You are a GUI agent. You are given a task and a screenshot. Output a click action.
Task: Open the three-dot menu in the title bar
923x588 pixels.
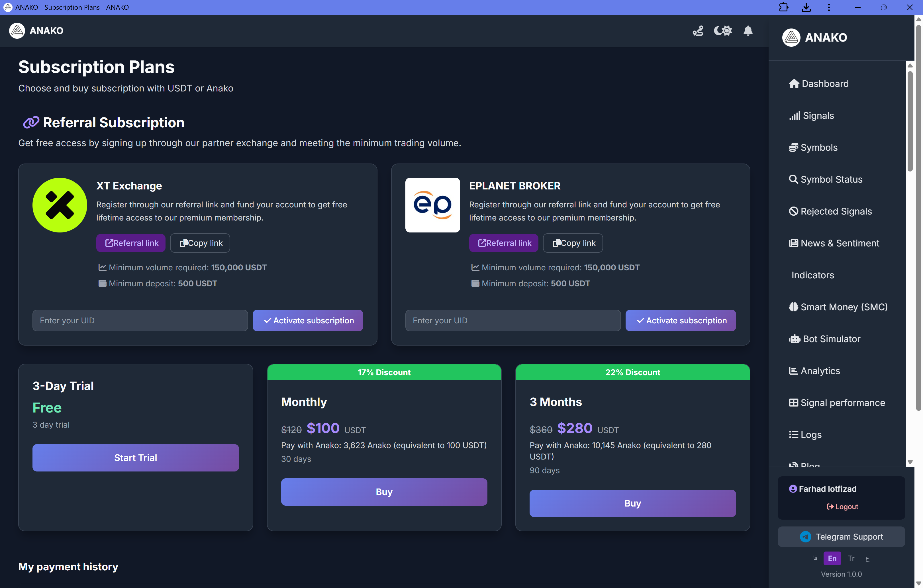pos(829,7)
